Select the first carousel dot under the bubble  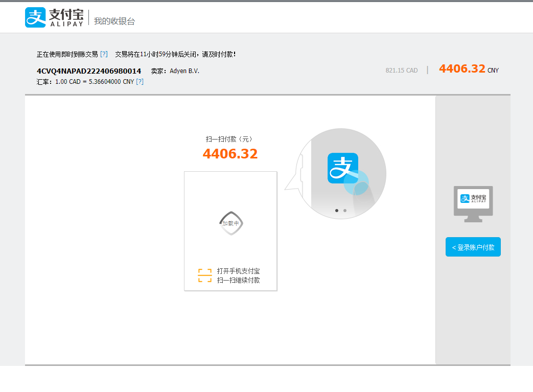[337, 210]
